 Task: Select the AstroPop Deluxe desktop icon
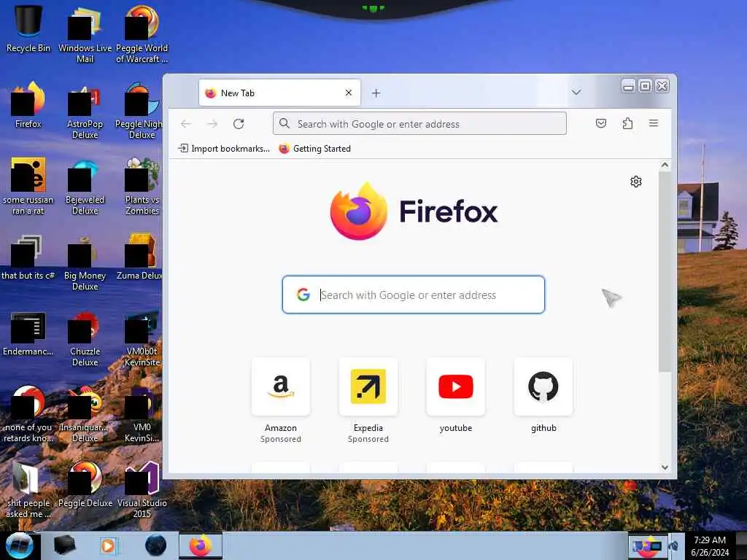click(x=85, y=111)
